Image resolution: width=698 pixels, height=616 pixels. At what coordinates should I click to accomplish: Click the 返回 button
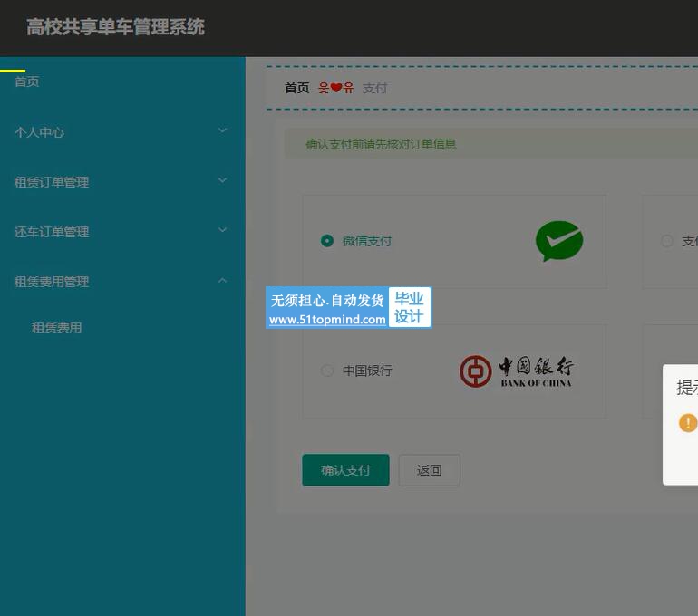point(429,470)
